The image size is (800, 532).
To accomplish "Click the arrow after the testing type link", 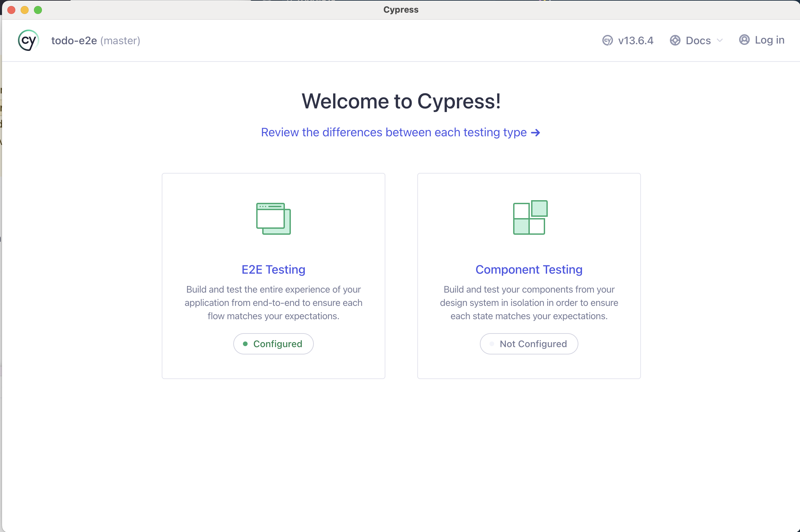I will pos(535,132).
